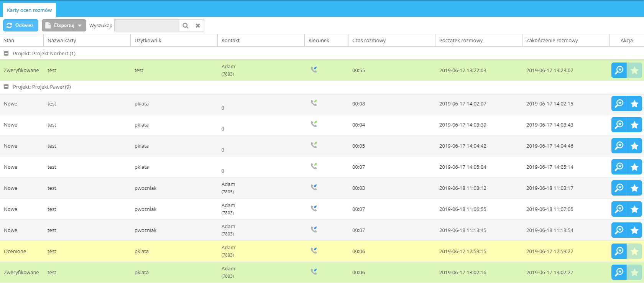Sort by Czas rozmowy column header
Viewport: 644px width, 283px height.
coord(392,40)
